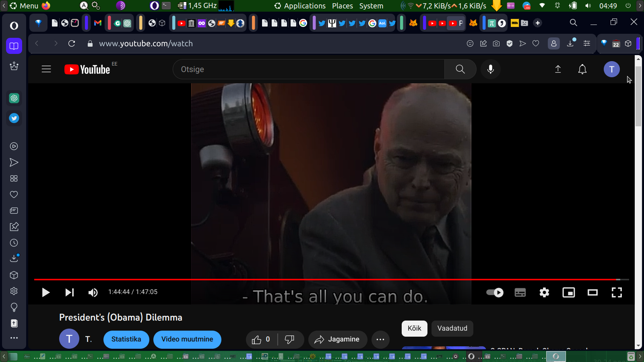Open more actions three-dot menu under video
Viewport: 644px width, 362px height.
[x=380, y=339]
